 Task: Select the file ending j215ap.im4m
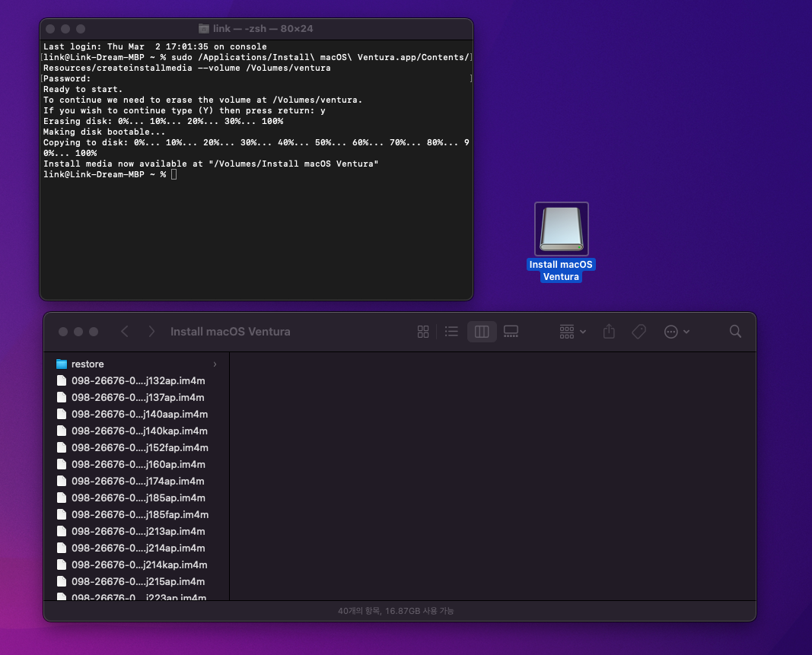click(137, 581)
